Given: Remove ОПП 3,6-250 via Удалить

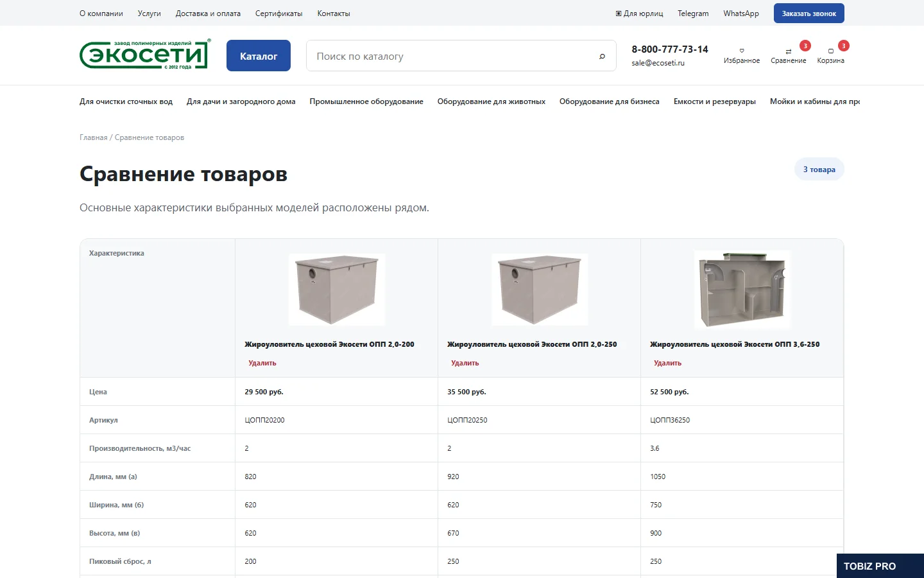Looking at the screenshot, I should coord(668,363).
